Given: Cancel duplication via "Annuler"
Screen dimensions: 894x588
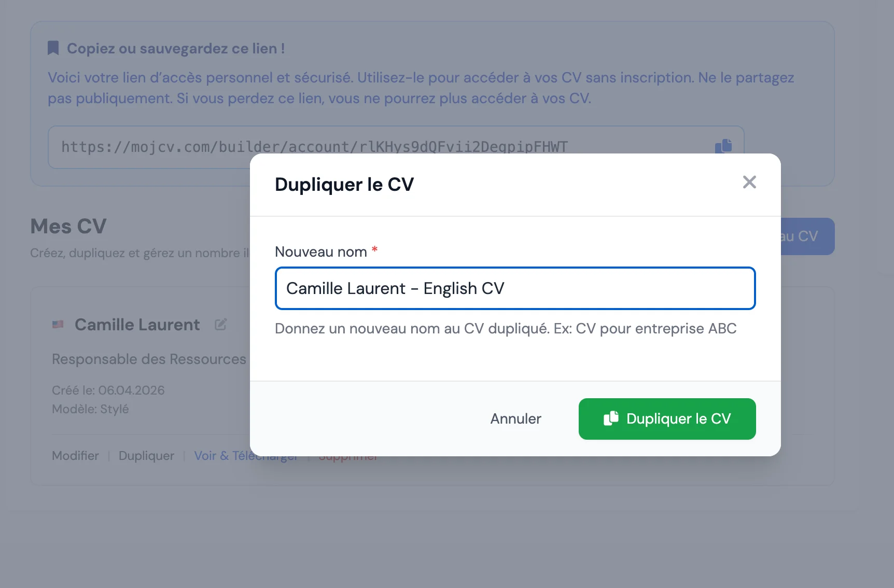Looking at the screenshot, I should click(x=515, y=418).
